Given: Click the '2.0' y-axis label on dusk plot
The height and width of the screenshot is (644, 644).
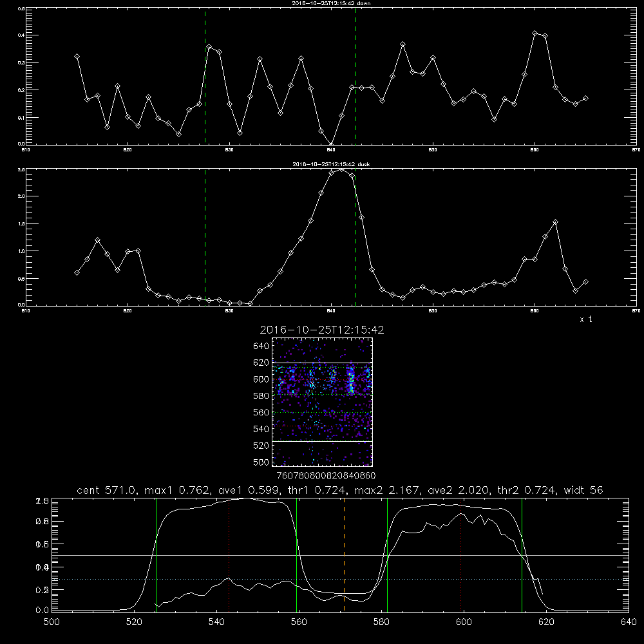Looking at the screenshot, I should click(22, 196).
